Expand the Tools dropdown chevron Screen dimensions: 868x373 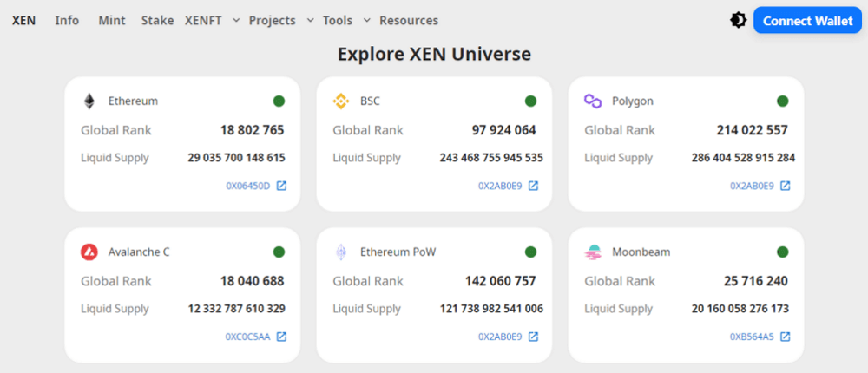point(366,21)
